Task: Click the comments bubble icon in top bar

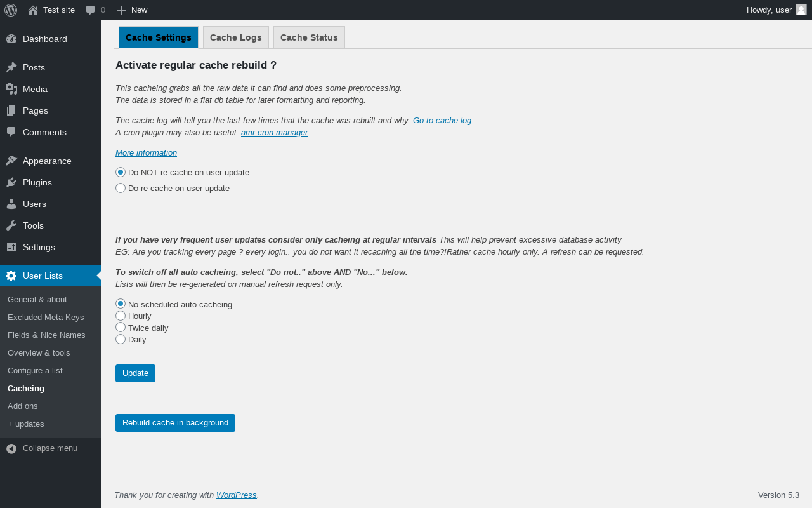Action: [91, 10]
